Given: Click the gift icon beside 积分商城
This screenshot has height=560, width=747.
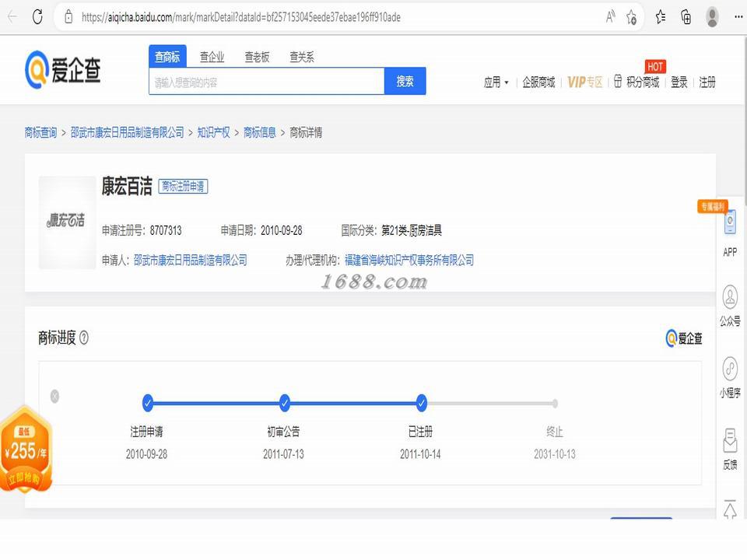Looking at the screenshot, I should point(617,82).
